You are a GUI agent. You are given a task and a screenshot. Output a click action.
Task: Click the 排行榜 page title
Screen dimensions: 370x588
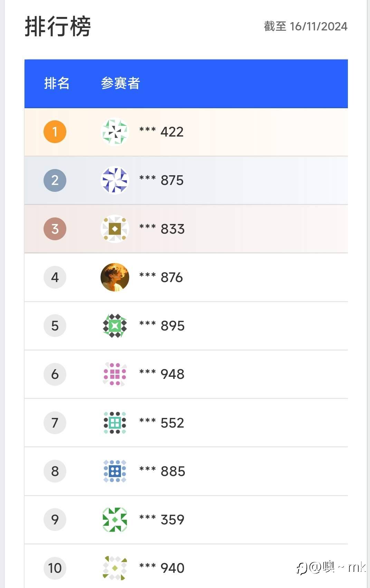[58, 26]
